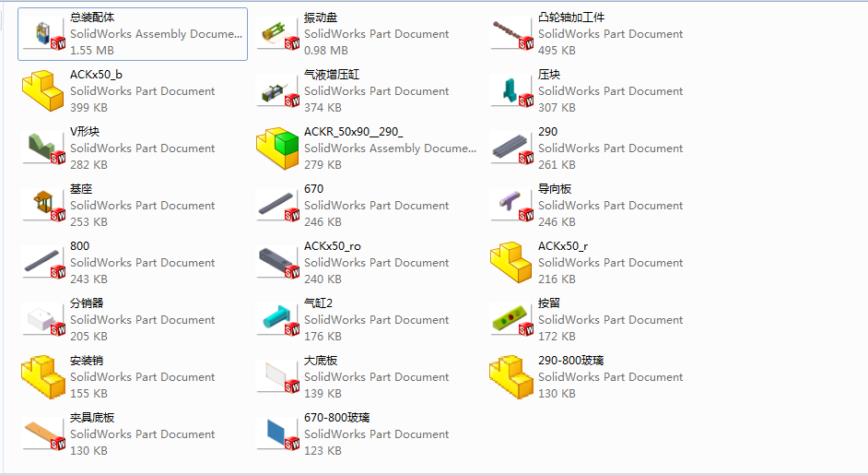The width and height of the screenshot is (868, 475).
Task: Click the 279 KB size text
Action: (x=323, y=164)
